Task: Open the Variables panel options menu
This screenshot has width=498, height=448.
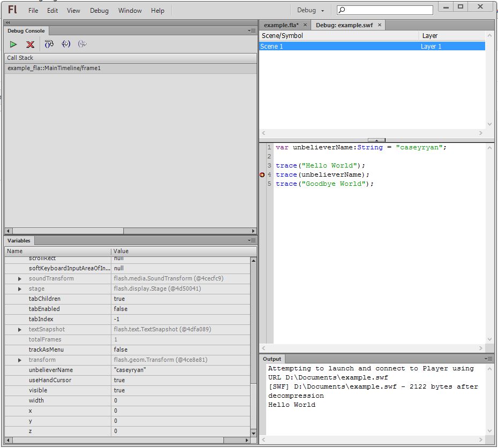Action: (x=252, y=241)
